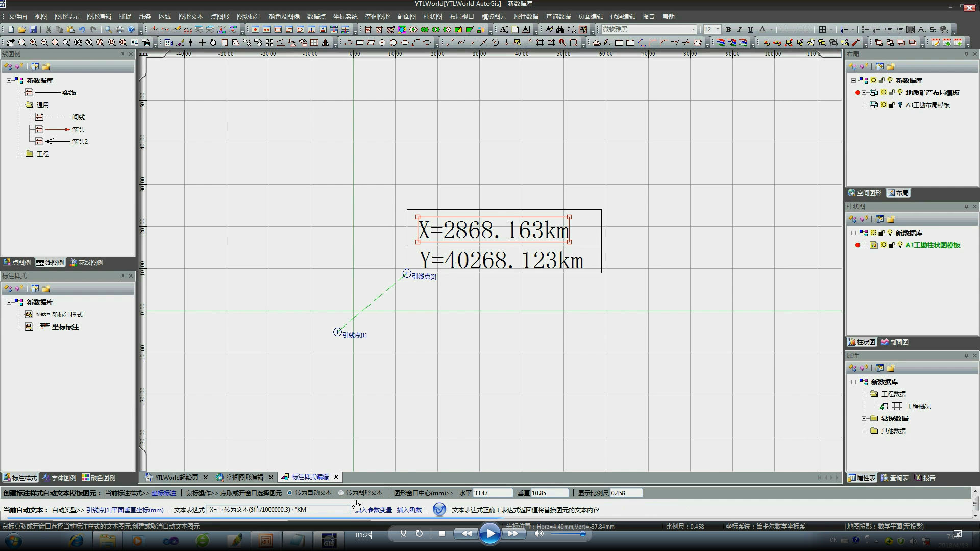980x551 pixels.
Task: Select the Rotate tool icon
Action: pyautogui.click(x=213, y=43)
